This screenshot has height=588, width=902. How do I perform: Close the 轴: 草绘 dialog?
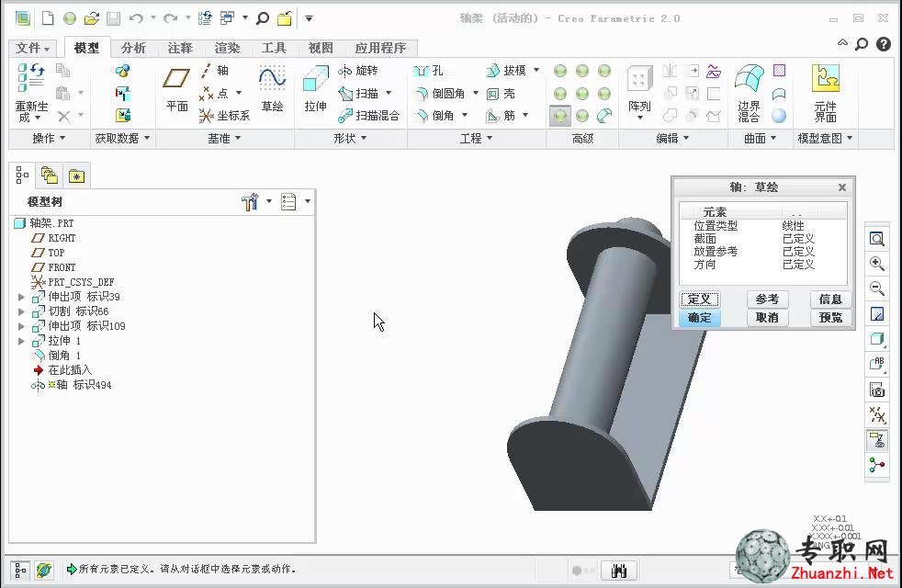[842, 187]
